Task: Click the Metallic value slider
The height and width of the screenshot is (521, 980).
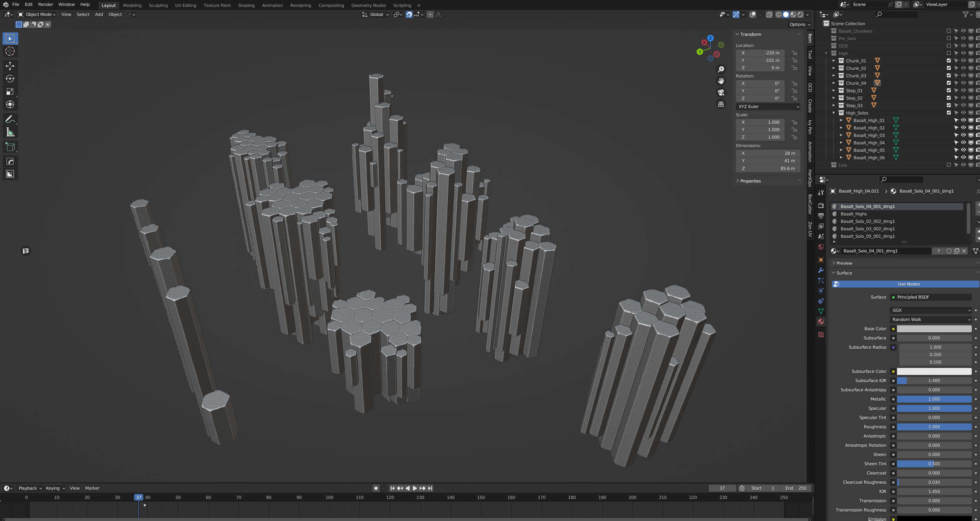Action: coord(934,399)
